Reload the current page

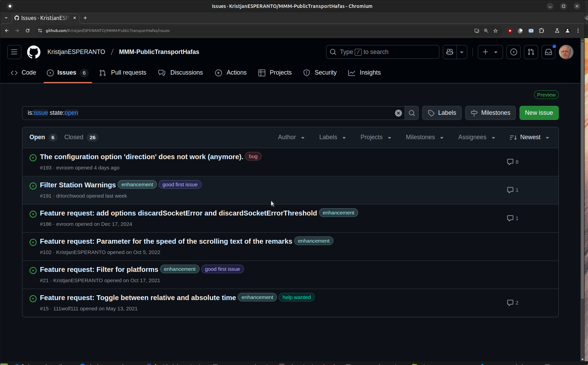[28, 31]
